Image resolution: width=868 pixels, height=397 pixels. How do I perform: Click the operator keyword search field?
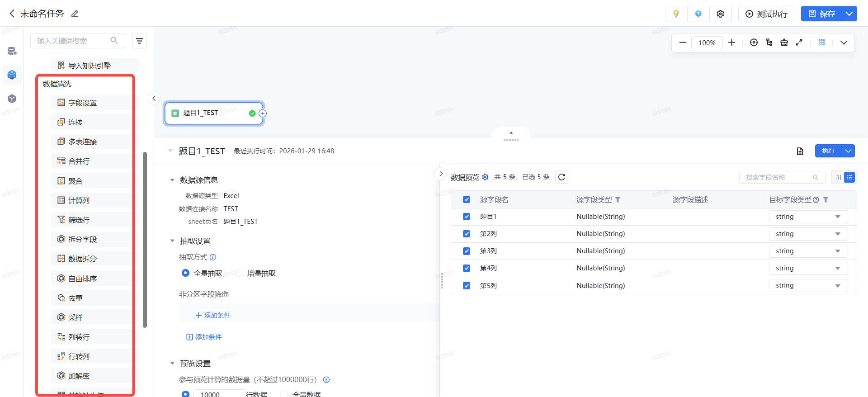tap(72, 41)
